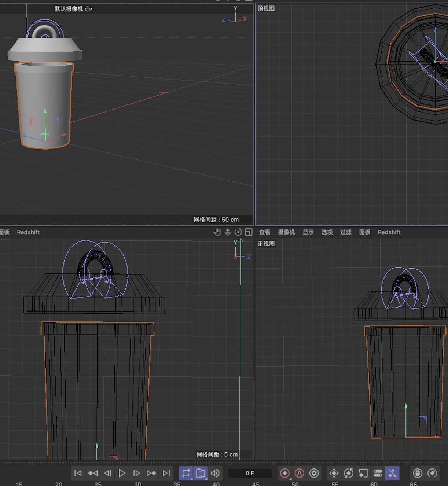Toggle autokeying with the A button
Viewport: 448px width, 486px height.
[x=300, y=473]
